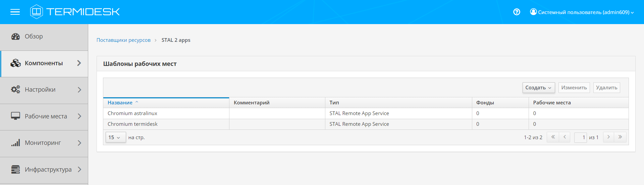The height and width of the screenshot is (185, 644).
Task: Open Рабочие места sidebar section
Action: coord(46,116)
